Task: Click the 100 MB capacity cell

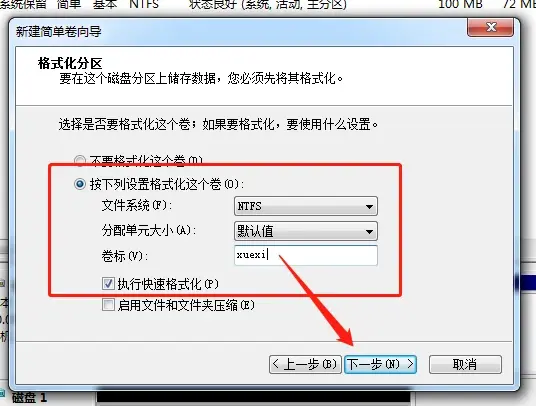Action: [460, 4]
